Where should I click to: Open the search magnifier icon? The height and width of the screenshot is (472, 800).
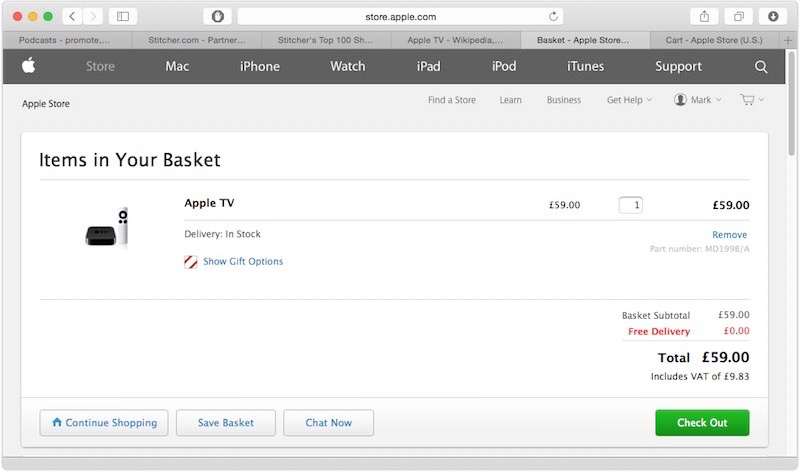761,67
